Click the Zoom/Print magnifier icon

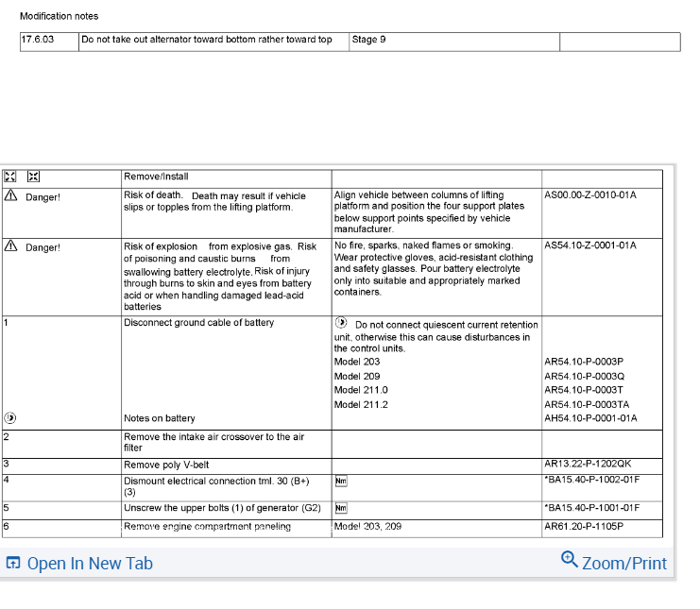coord(570,560)
